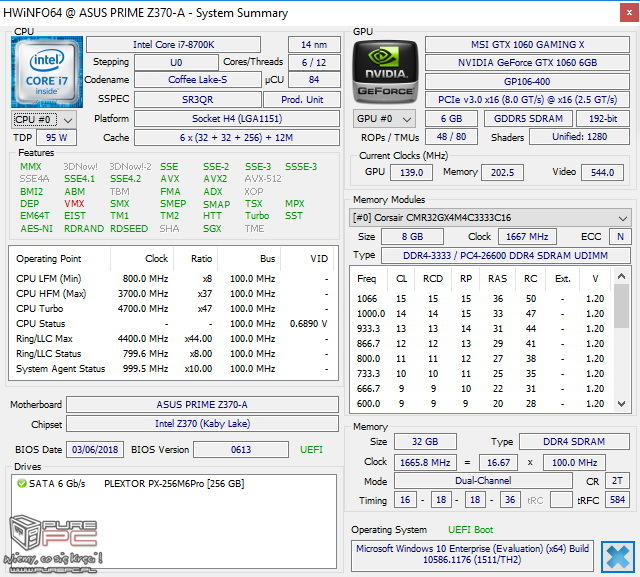Click the Turbo feature label
Viewport: 640px width, 577px height.
(257, 215)
